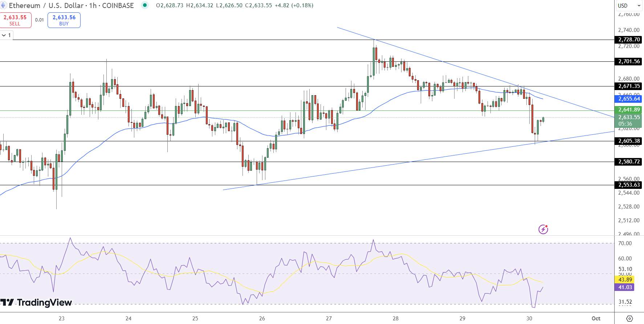This screenshot has width=644, height=324.
Task: Click the 2,580.72 price level label
Action: tap(629, 162)
